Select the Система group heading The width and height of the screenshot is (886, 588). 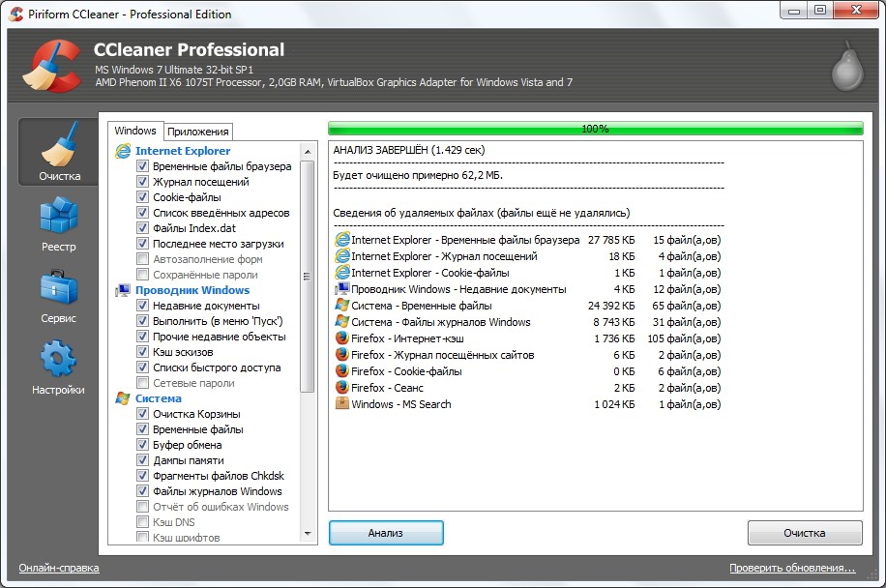pyautogui.click(x=159, y=398)
